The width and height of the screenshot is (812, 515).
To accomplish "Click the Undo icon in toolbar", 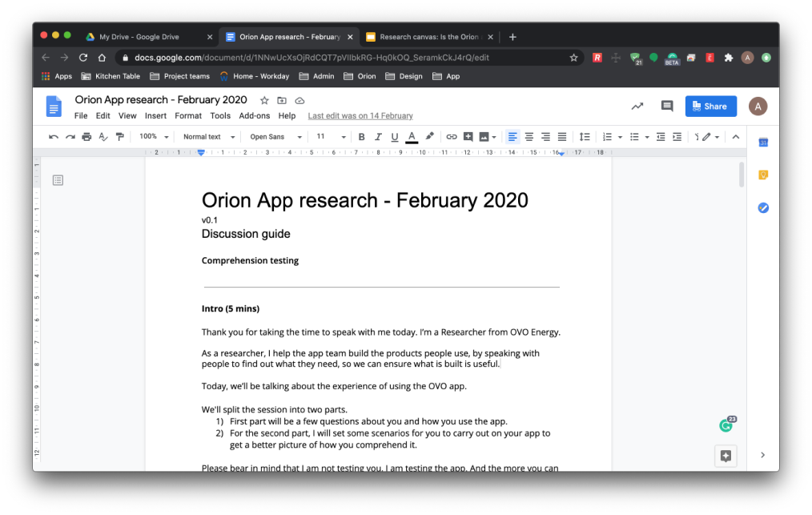I will [x=54, y=137].
